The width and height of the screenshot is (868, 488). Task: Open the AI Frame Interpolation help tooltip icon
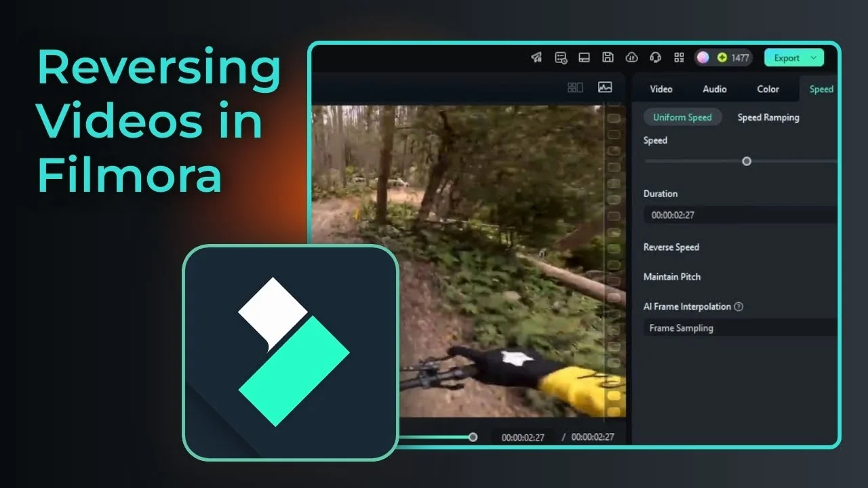tap(738, 306)
